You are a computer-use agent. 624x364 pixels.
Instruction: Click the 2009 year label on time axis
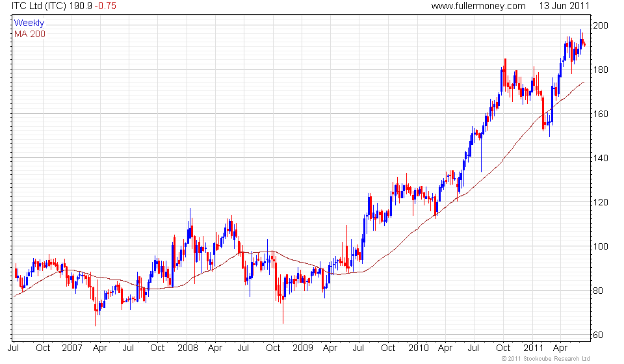(303, 348)
